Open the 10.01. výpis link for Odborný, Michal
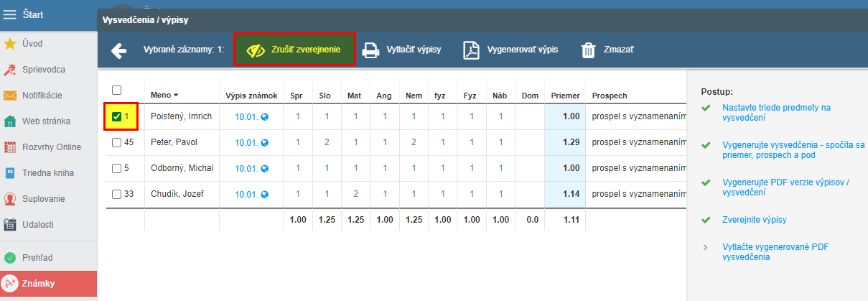The width and height of the screenshot is (868, 301). coord(246,168)
